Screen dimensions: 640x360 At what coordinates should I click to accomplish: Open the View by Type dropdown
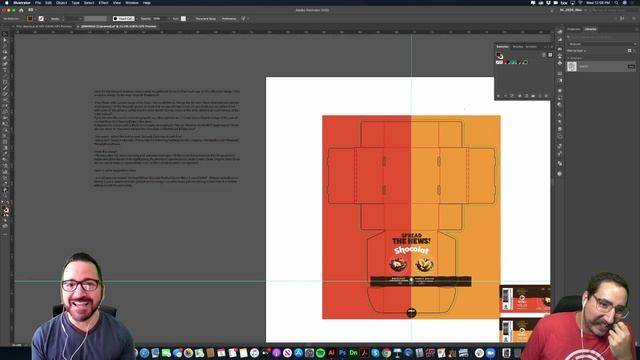click(577, 51)
